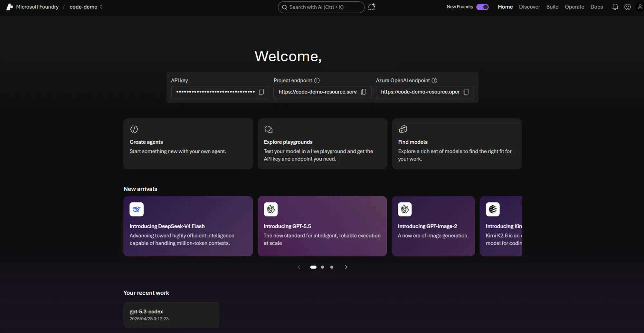Click the search magnifier icon
The width and height of the screenshot is (644, 333).
(x=285, y=7)
